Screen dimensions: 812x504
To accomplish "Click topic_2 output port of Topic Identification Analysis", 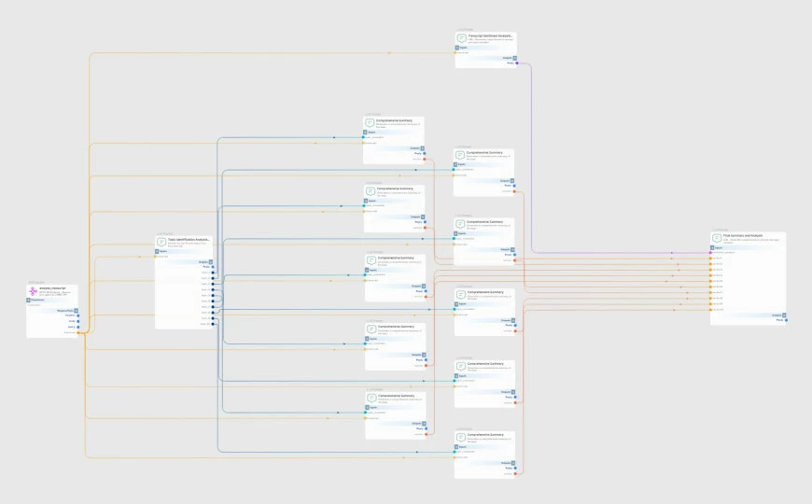I will click(x=213, y=278).
